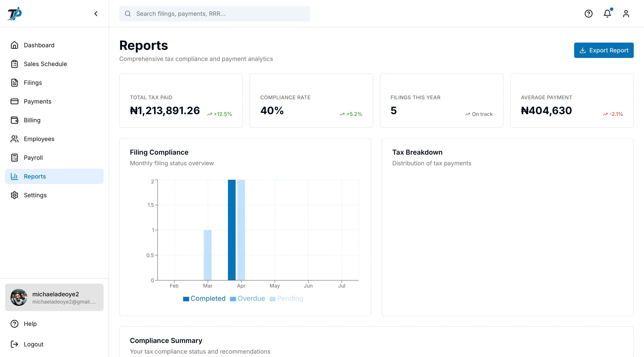Click the Filings This Year value 5
Screen dimensions: 644x357
394,111
